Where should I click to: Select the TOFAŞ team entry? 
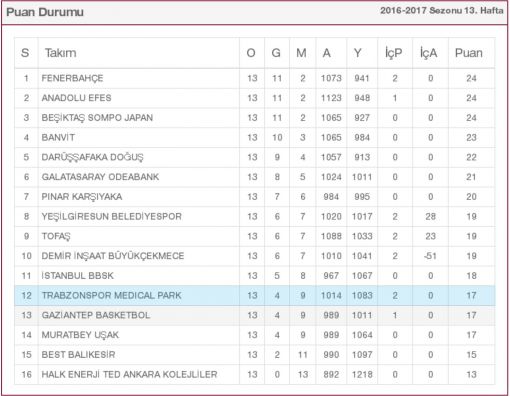click(x=56, y=236)
